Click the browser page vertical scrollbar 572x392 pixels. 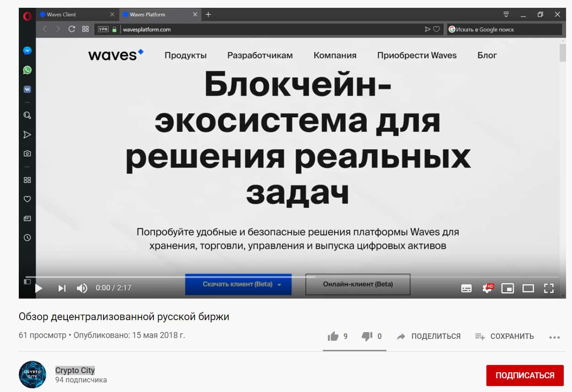pos(563,52)
